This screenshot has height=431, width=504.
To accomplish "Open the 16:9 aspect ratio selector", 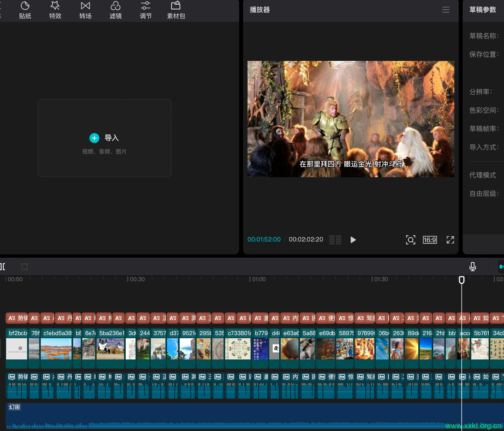I will (x=430, y=240).
